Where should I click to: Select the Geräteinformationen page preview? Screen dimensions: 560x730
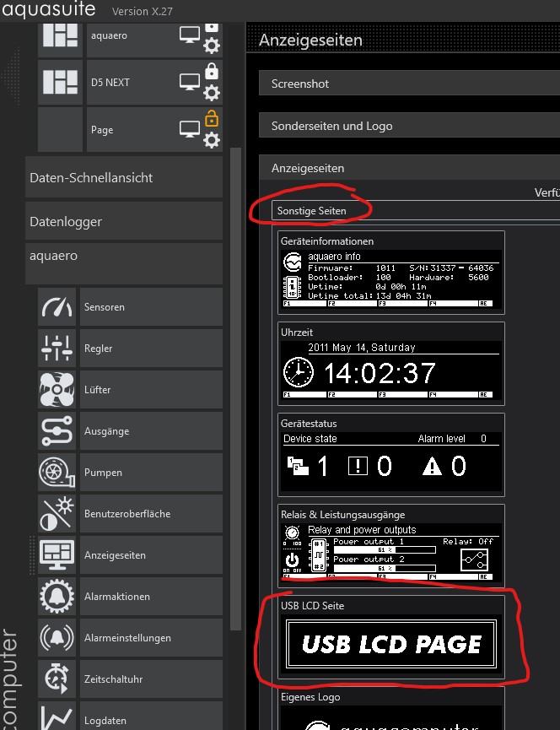pos(391,273)
